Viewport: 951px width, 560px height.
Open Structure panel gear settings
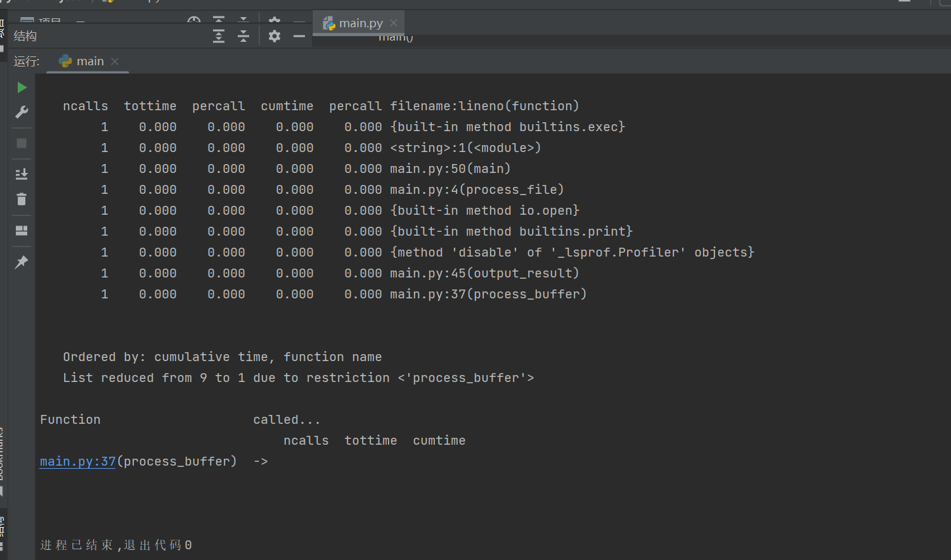click(275, 36)
